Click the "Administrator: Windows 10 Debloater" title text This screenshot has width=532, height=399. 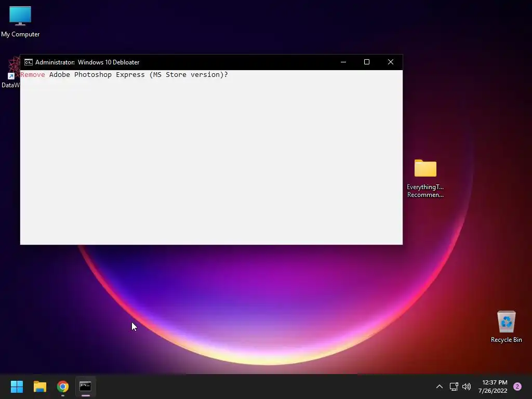[x=87, y=62]
